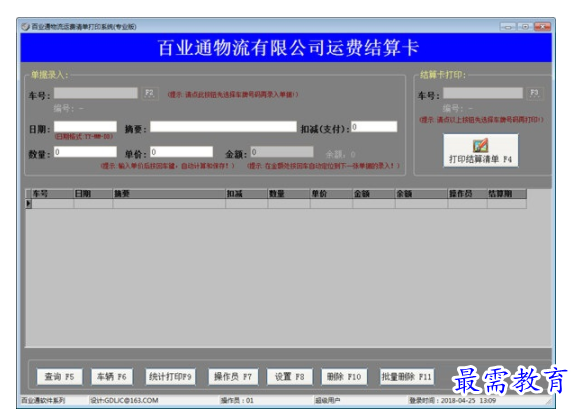The image size is (576, 412).
Task: Open the 设置 F8 settings
Action: (289, 377)
